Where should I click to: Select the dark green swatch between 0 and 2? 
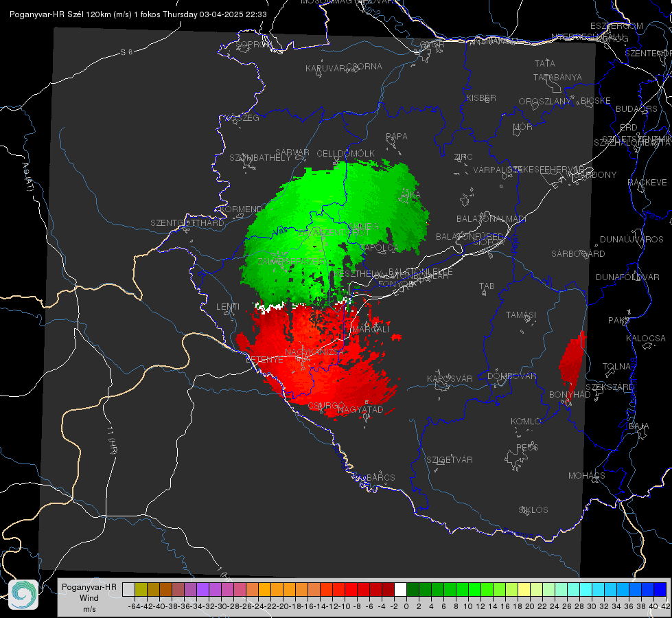413,589
